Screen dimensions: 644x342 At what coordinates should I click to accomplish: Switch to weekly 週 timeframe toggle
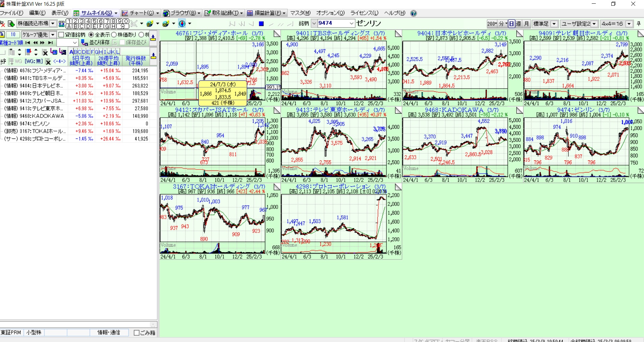pos(519,24)
